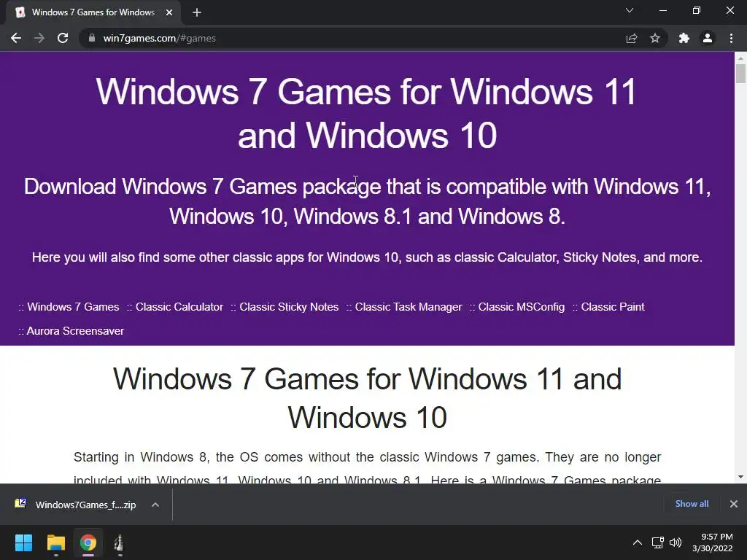Open the volume control in the tray
This screenshot has height=560, width=747.
click(x=676, y=542)
